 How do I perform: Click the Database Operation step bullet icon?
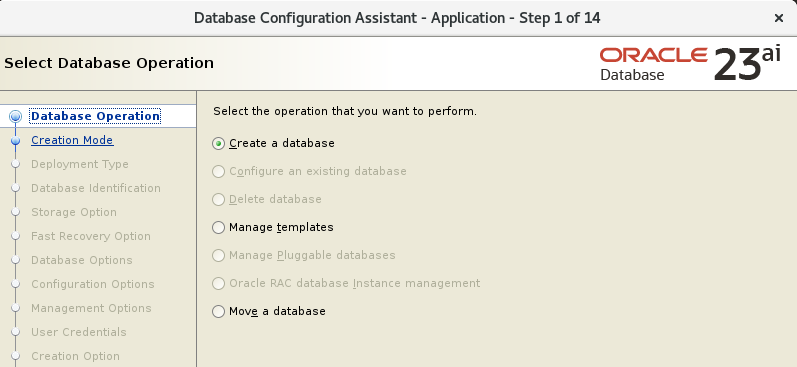point(16,117)
